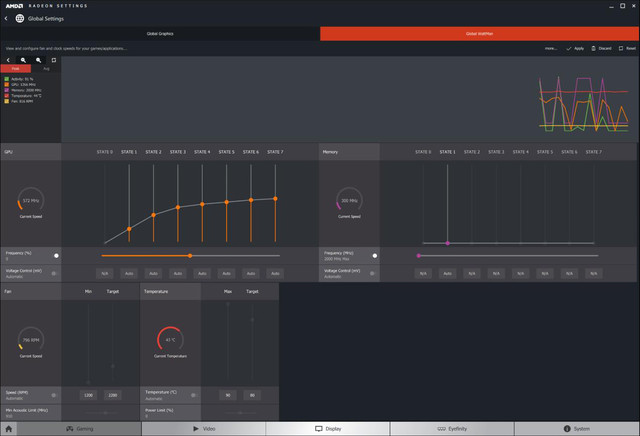
Task: Click Memory State 1 purple point
Action: (448, 243)
